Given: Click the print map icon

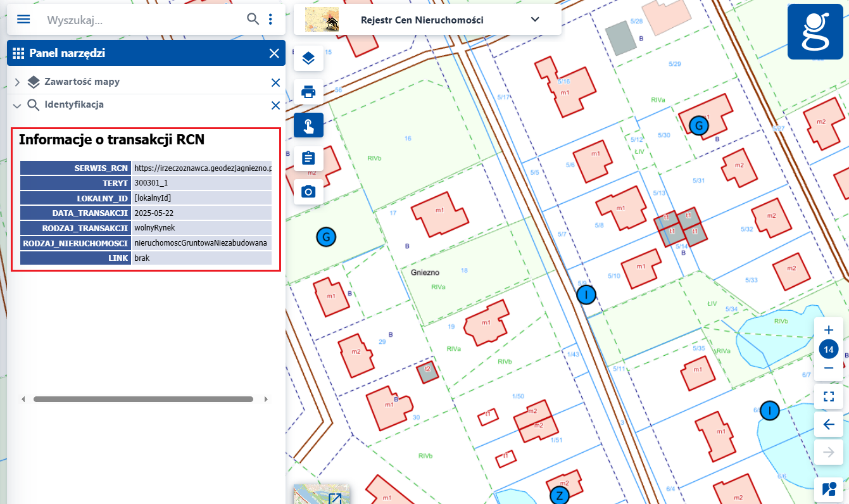Looking at the screenshot, I should (x=308, y=92).
